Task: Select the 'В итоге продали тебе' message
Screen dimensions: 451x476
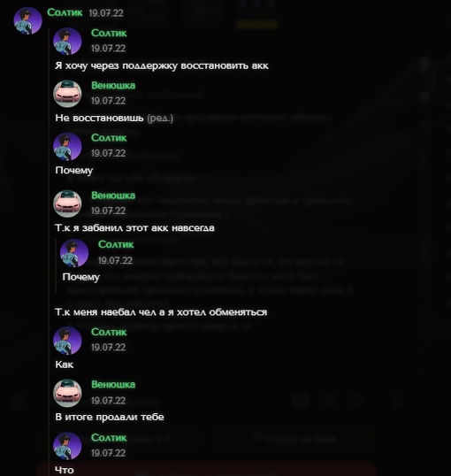Action: (110, 417)
